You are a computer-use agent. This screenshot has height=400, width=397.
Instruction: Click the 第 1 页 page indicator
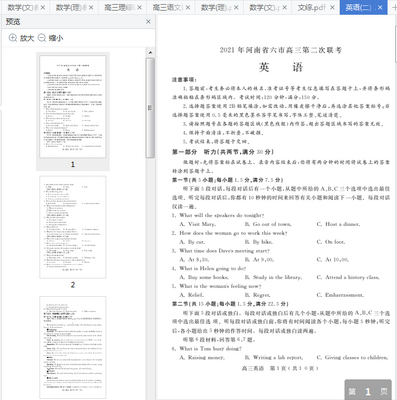tap(368, 391)
